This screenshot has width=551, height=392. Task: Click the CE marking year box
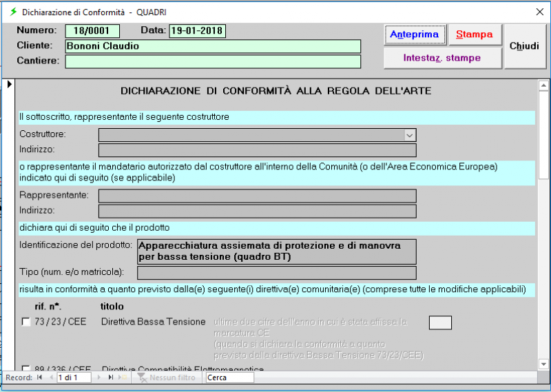click(440, 322)
